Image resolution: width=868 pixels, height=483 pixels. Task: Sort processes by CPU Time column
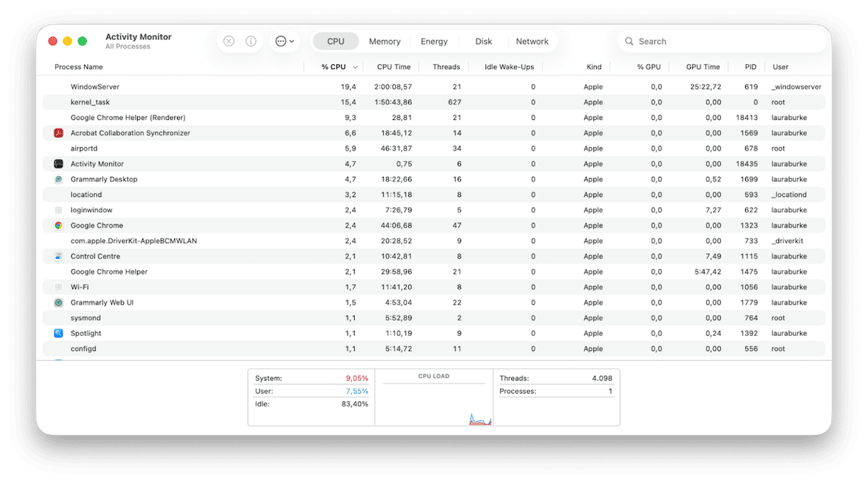393,66
